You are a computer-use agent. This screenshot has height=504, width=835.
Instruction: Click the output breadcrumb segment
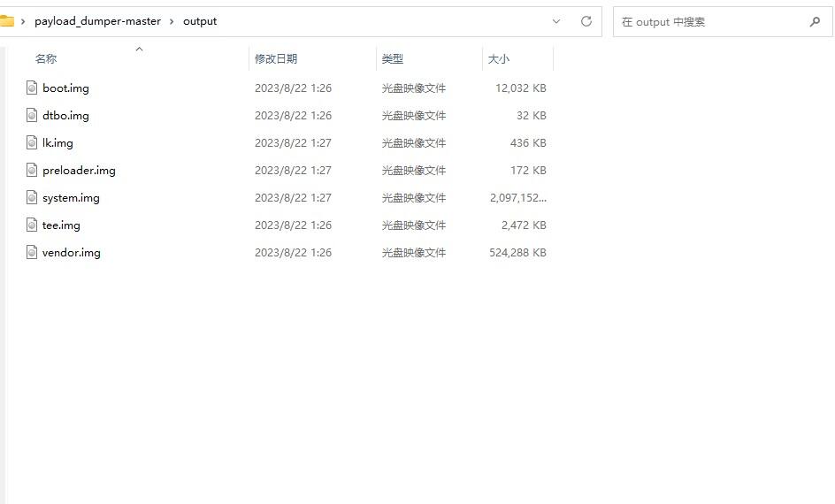pyautogui.click(x=200, y=21)
